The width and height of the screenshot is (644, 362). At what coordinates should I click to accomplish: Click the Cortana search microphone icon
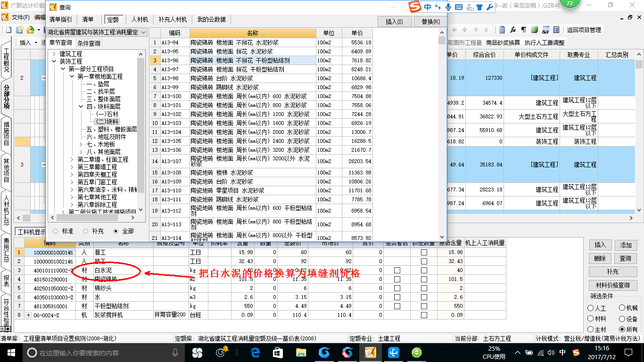(x=175, y=353)
